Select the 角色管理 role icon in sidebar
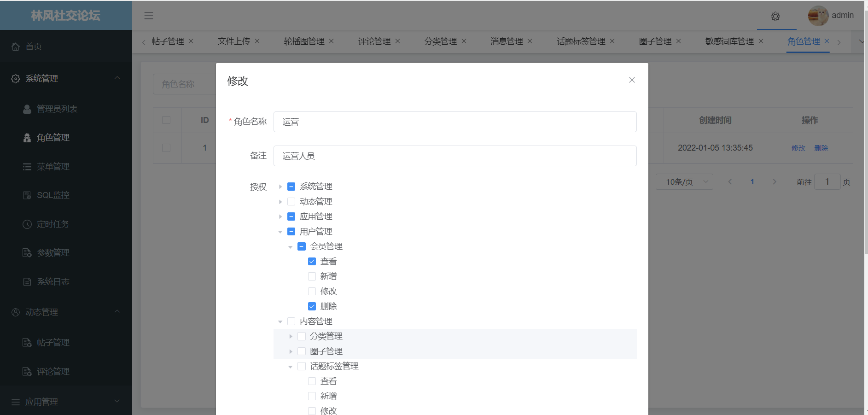This screenshot has height=415, width=868. coord(27,137)
